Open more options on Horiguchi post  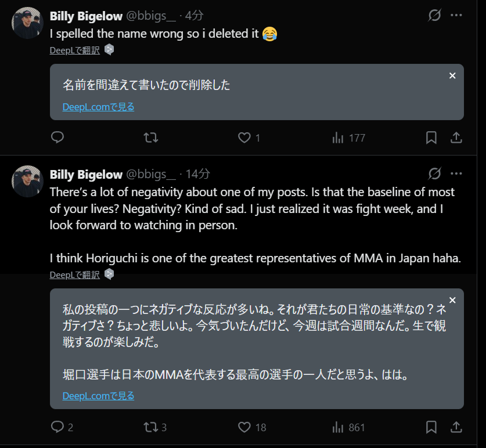456,174
